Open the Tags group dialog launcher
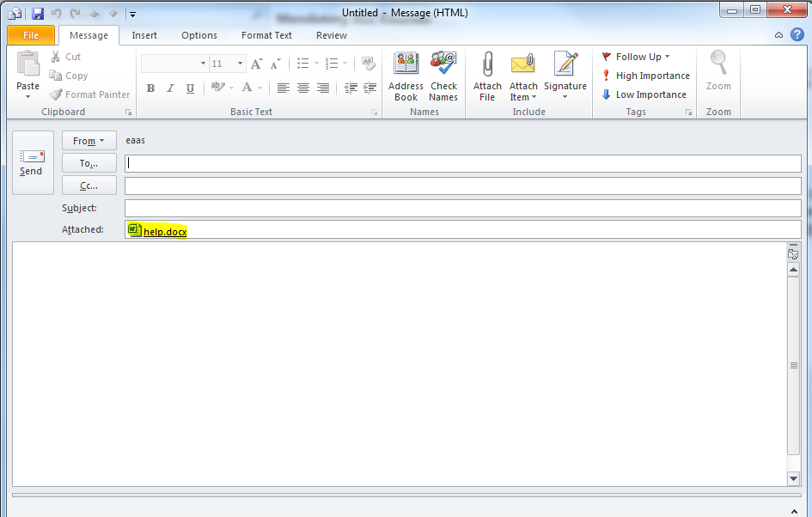The image size is (812, 517). pos(688,113)
